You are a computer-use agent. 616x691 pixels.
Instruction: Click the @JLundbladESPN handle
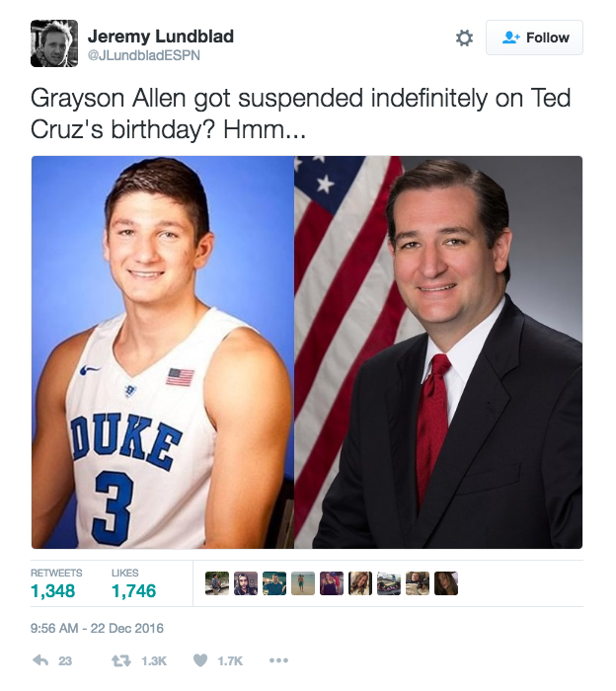click(143, 55)
